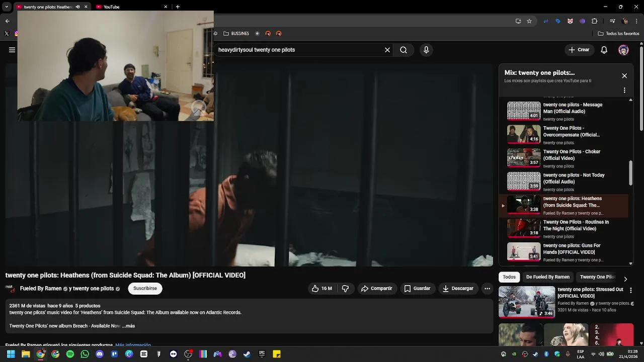Screen dimensions: 644x362
Task: Click the Compartir button
Action: pyautogui.click(x=376, y=289)
